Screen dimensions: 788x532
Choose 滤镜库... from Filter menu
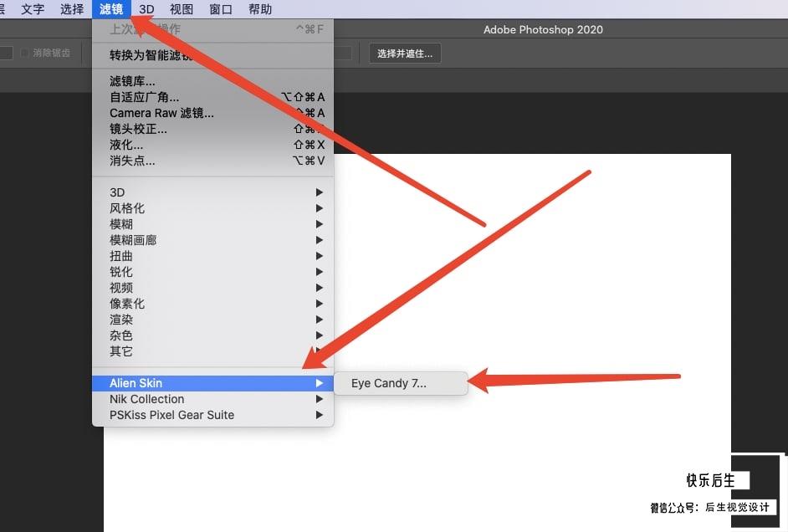[212, 81]
